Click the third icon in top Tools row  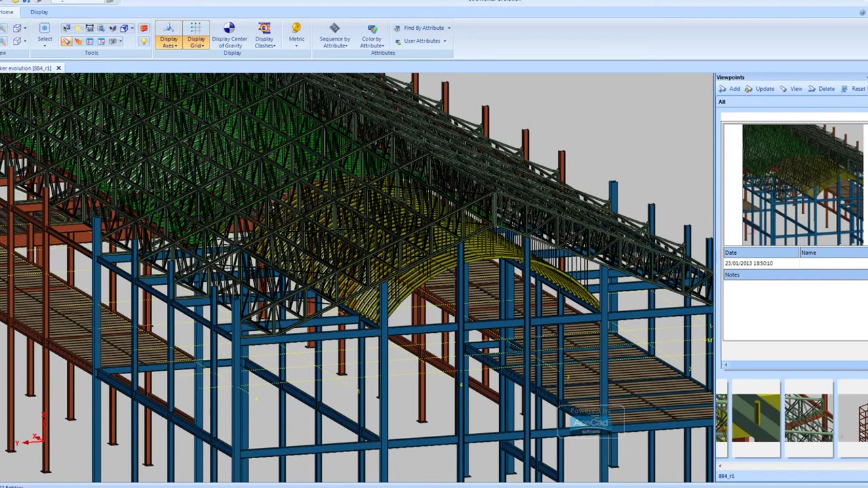point(90,28)
